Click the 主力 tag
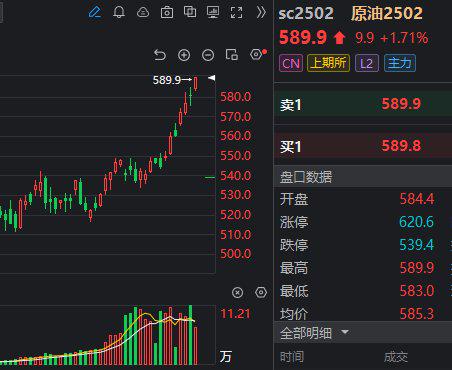 400,63
